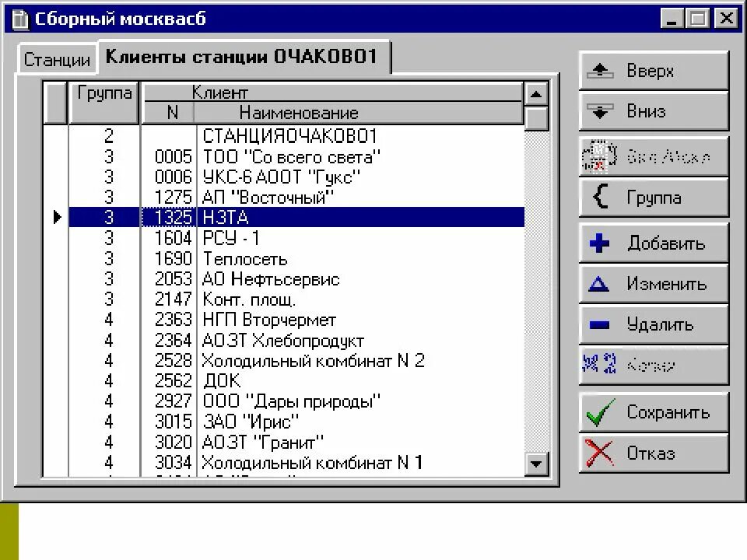
Task: Click client number 2147
Action: pos(173,299)
